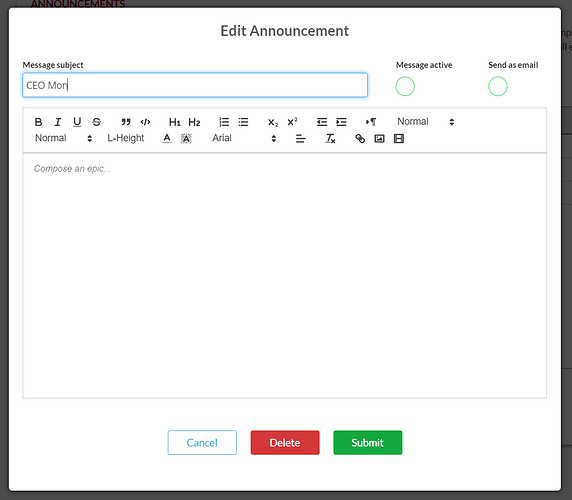The image size is (572, 500).
Task: Expand the Normal dropdown beside the text direction icon
Action: click(425, 121)
